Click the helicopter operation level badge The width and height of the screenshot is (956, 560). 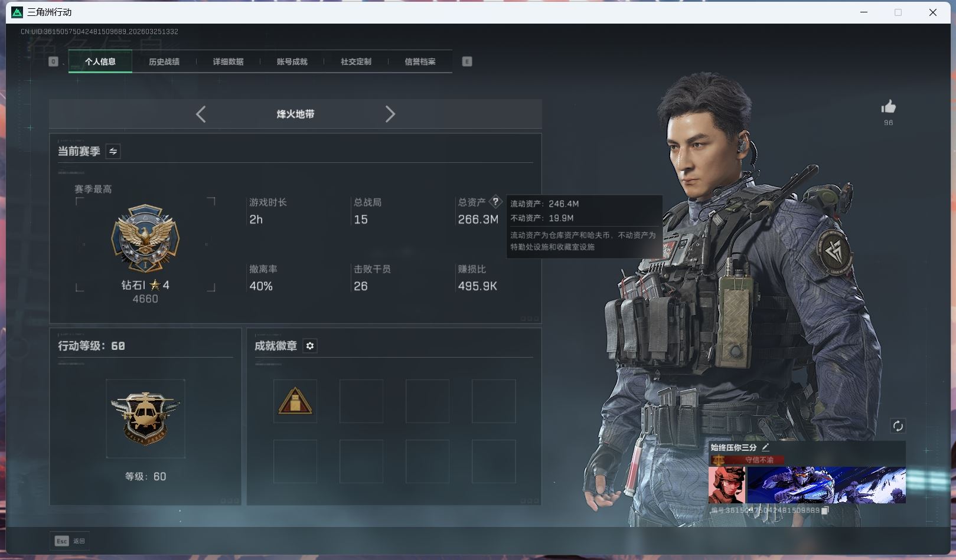pyautogui.click(x=145, y=418)
